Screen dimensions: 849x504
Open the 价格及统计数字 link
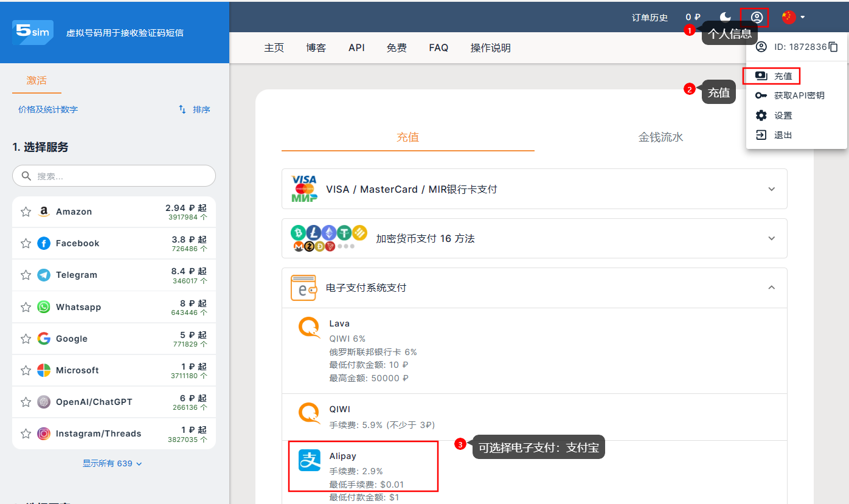point(48,109)
